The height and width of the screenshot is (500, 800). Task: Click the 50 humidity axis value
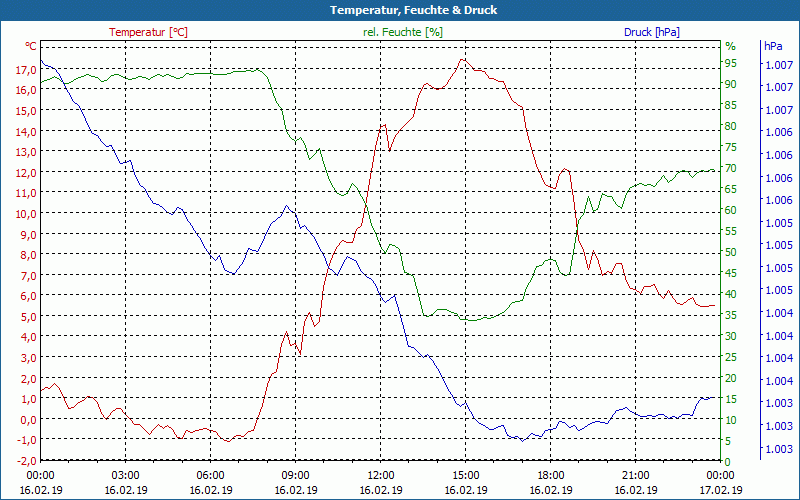(x=731, y=252)
